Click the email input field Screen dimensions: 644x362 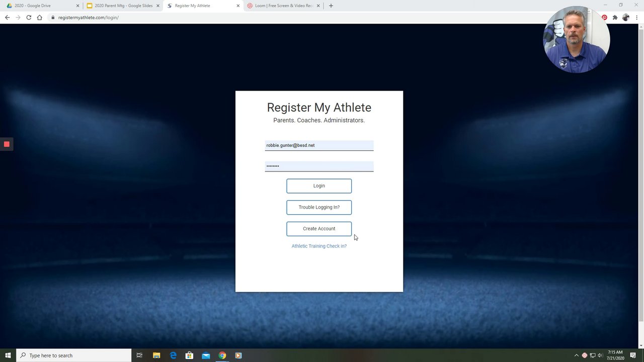pos(319,145)
